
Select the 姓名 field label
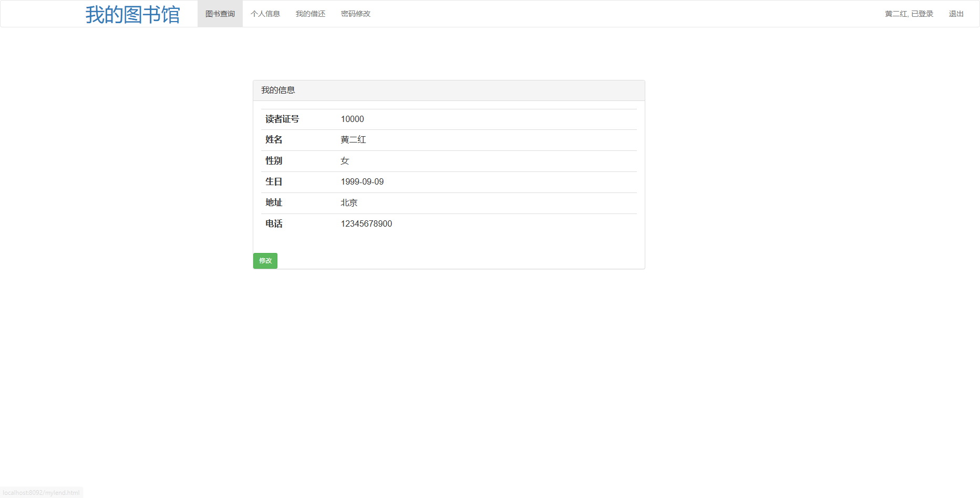pyautogui.click(x=273, y=139)
